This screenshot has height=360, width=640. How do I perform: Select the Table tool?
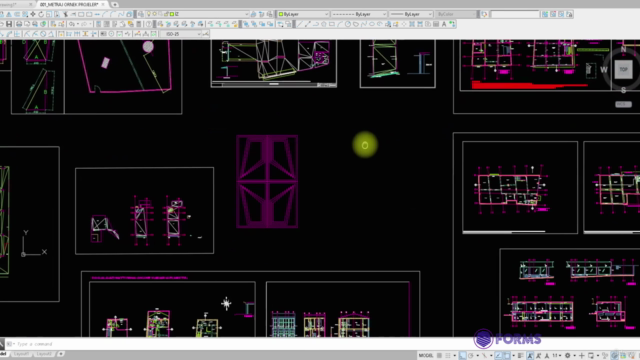(436, 24)
